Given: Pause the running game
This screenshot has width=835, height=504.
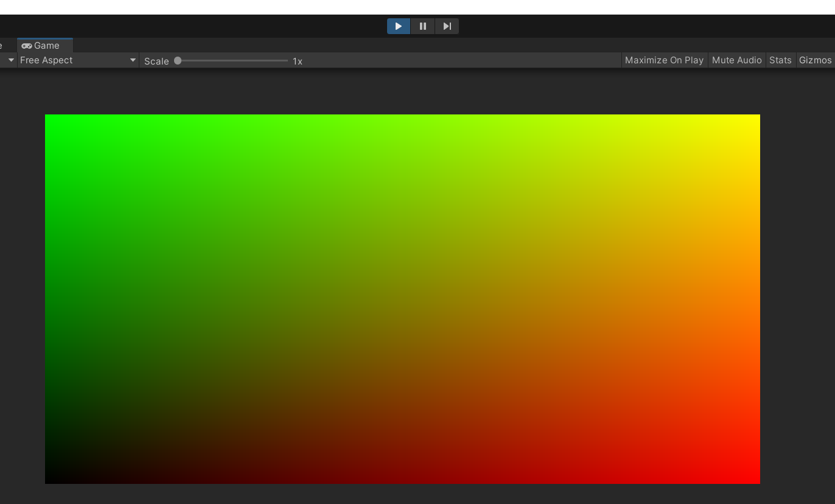Looking at the screenshot, I should (423, 26).
